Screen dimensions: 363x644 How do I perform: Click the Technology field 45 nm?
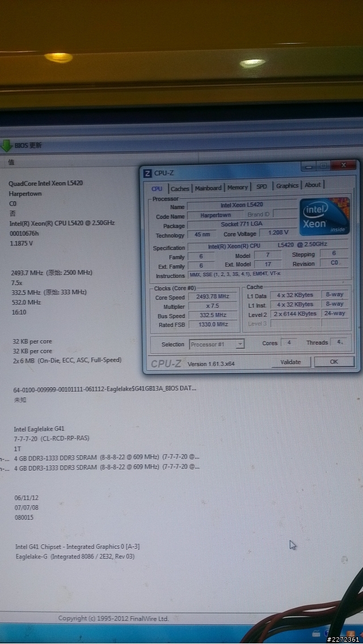(x=201, y=235)
